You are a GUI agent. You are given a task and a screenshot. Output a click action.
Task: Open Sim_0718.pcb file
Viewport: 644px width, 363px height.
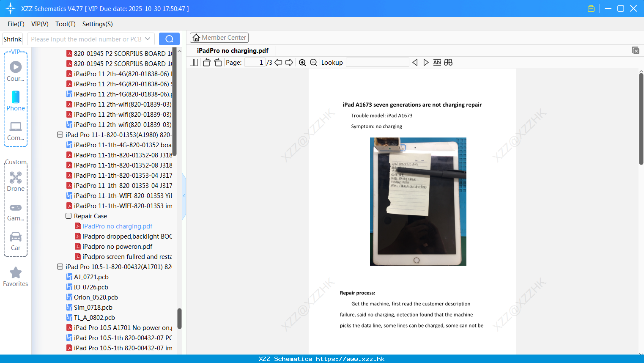(x=89, y=307)
